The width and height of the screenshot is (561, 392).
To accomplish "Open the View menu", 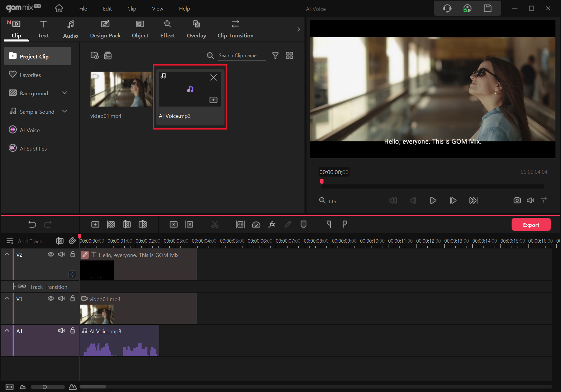I will click(x=157, y=9).
